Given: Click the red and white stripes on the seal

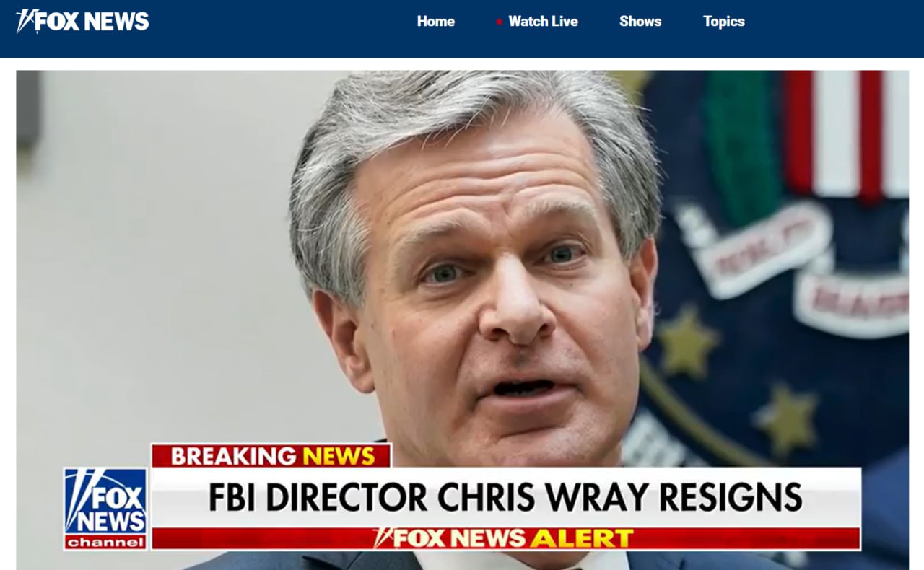Looking at the screenshot, I should click(846, 133).
